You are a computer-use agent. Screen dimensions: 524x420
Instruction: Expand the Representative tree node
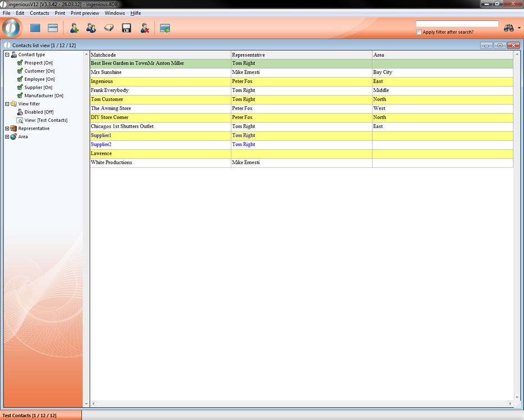[x=7, y=129]
